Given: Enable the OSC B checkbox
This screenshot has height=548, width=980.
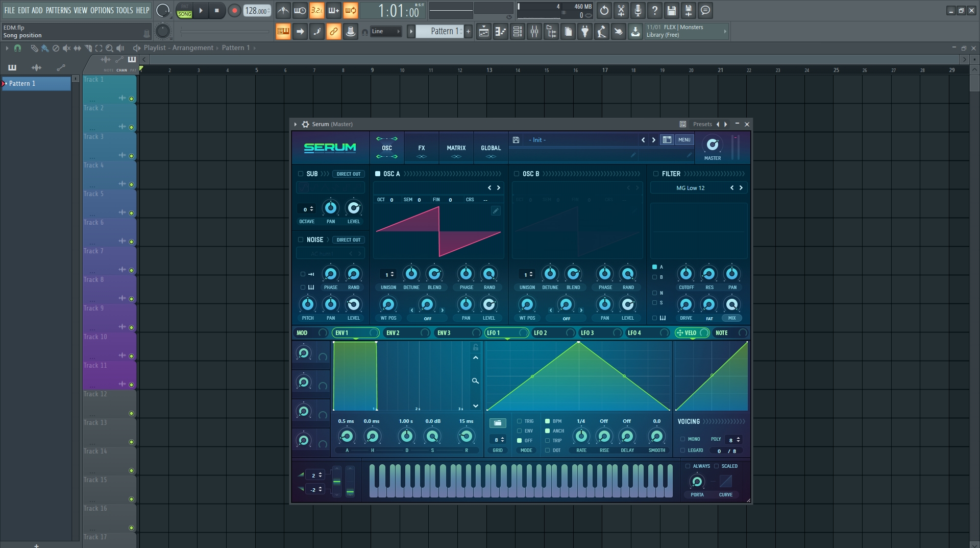Looking at the screenshot, I should click(517, 174).
